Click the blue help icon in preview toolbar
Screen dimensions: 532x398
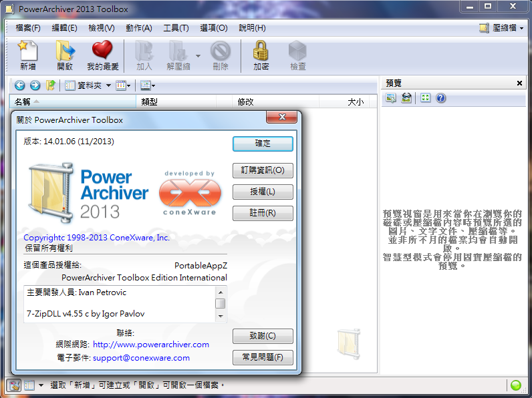[x=440, y=98]
